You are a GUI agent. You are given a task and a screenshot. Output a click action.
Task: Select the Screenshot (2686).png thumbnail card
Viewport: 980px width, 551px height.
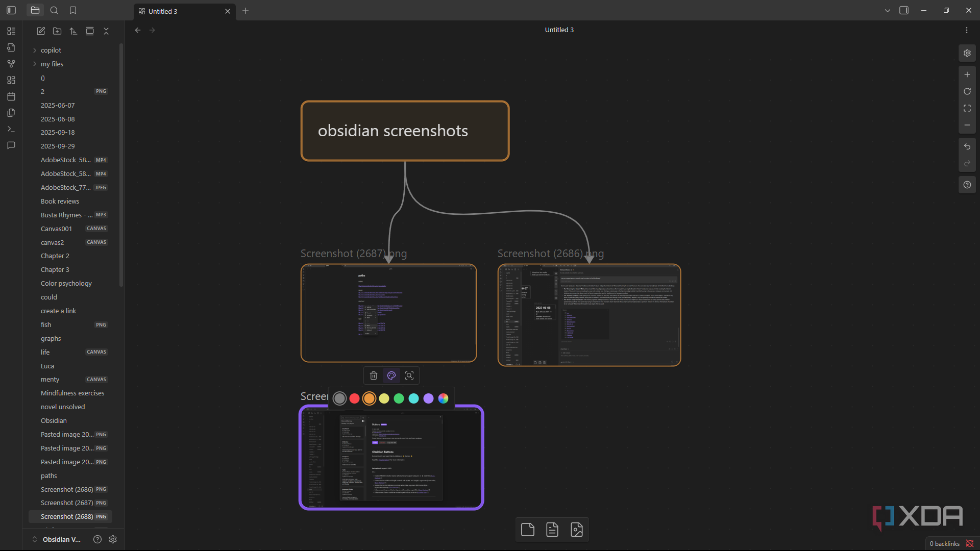click(590, 315)
